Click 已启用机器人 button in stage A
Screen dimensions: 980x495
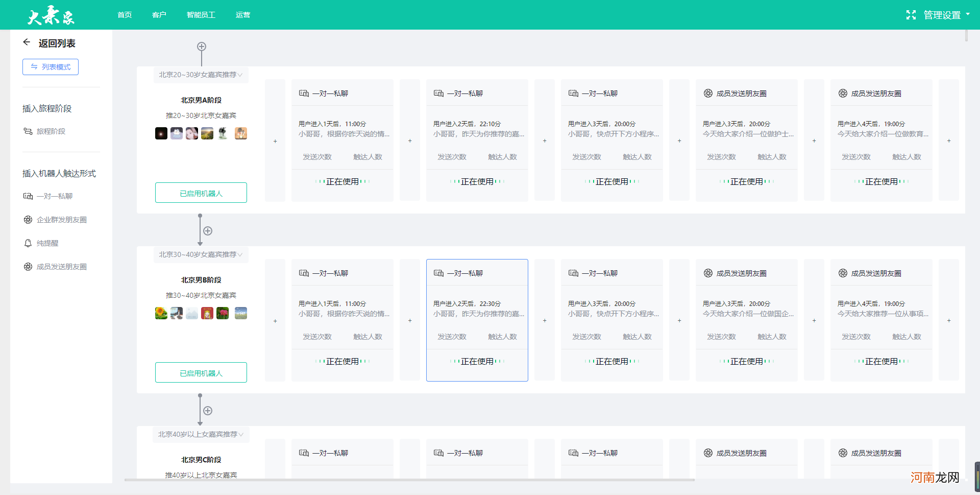201,193
